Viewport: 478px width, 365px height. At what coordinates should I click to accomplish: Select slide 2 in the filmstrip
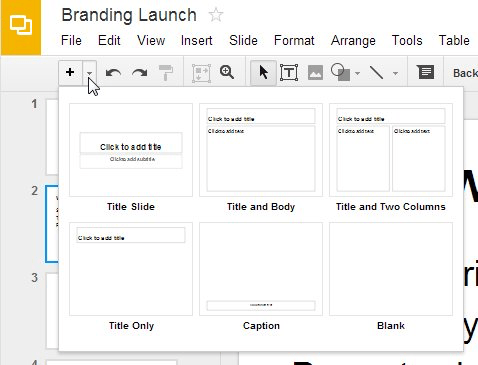(52, 224)
